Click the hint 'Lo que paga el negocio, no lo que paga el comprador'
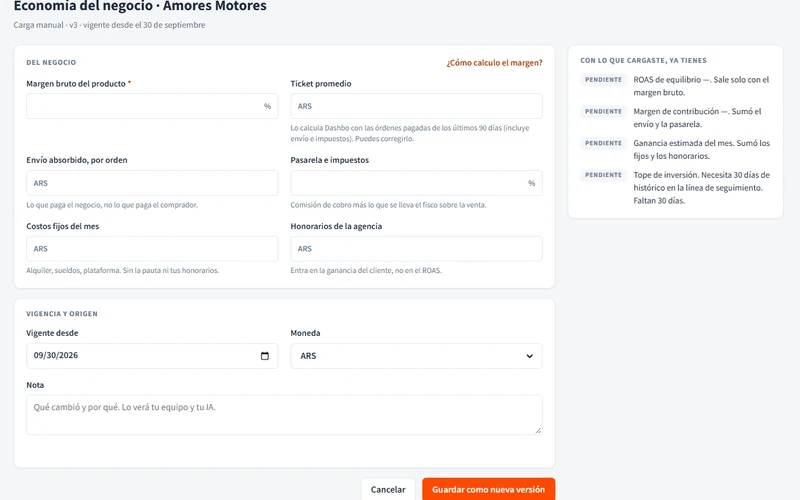The width and height of the screenshot is (800, 500). coord(112,205)
